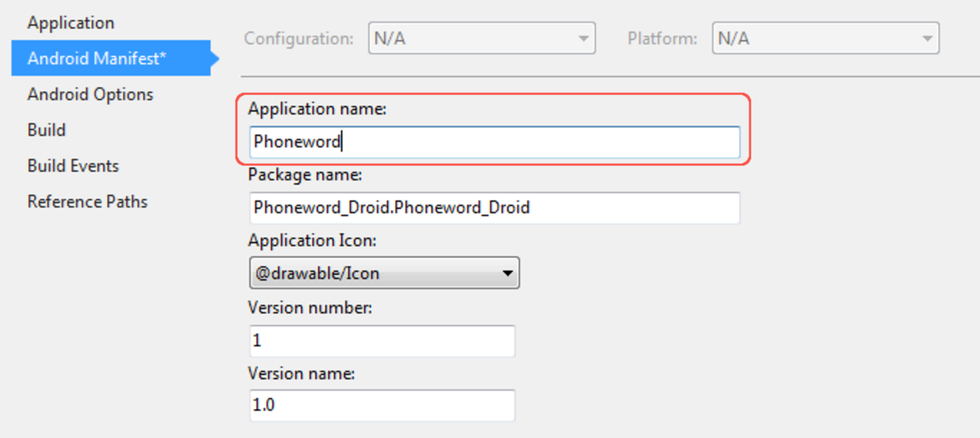Open the Application tab
980x438 pixels.
pyautogui.click(x=70, y=23)
